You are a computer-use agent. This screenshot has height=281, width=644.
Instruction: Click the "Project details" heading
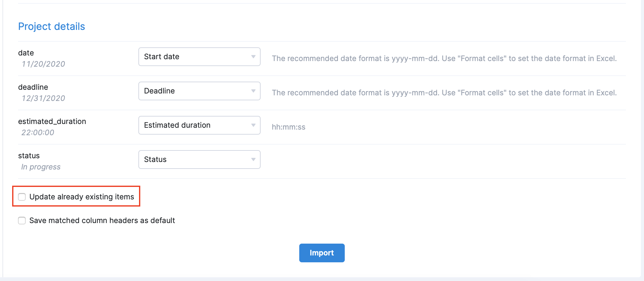(x=51, y=26)
